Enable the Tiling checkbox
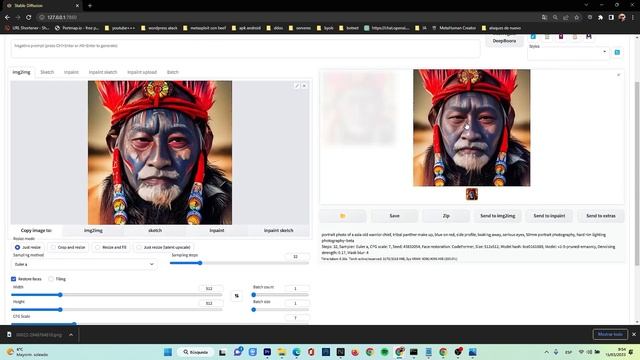This screenshot has width=640, height=360. [51, 279]
